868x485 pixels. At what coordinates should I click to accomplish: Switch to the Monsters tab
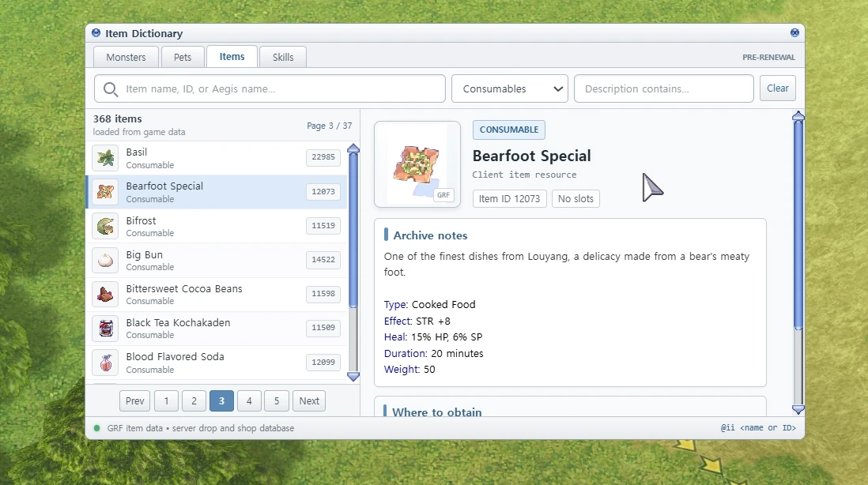pos(126,57)
